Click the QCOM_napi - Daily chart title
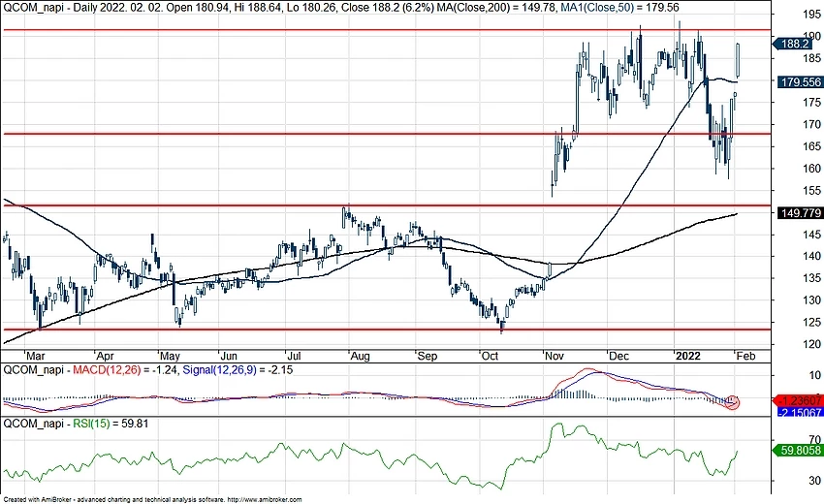 (49, 8)
